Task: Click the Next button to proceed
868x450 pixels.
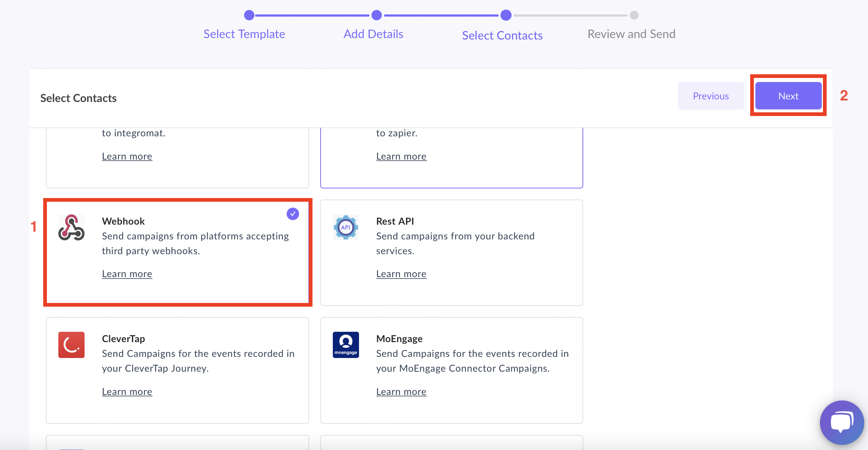Action: pos(789,96)
